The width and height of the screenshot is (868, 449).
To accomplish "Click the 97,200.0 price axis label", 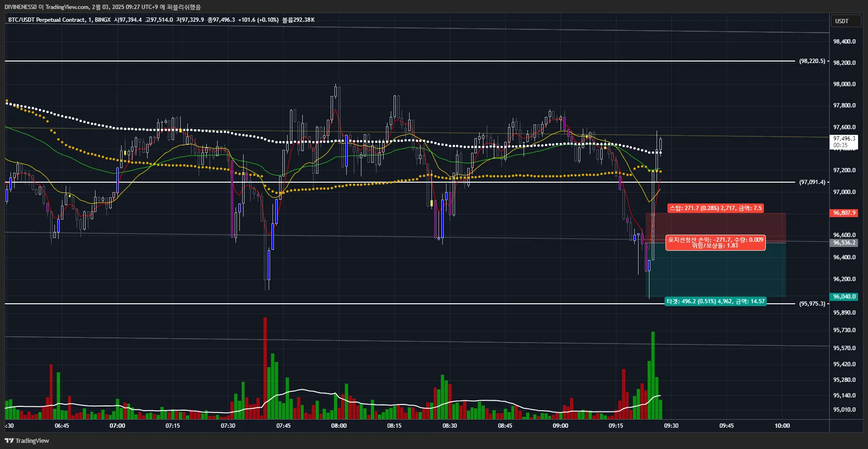I will click(x=844, y=170).
